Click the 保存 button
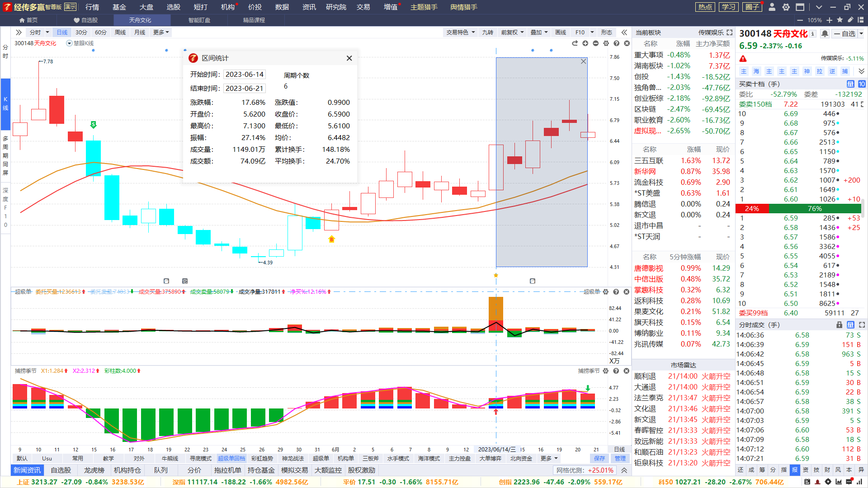 [599, 459]
